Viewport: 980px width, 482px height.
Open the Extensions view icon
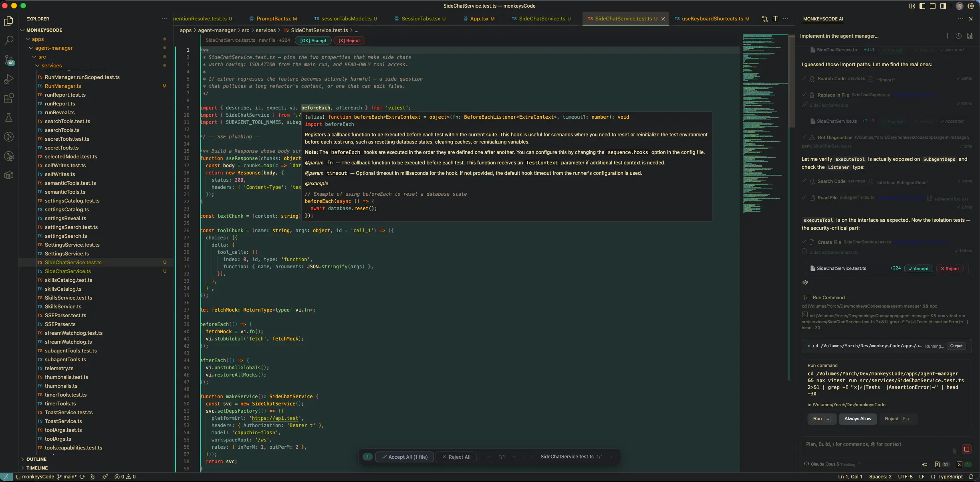(x=8, y=98)
